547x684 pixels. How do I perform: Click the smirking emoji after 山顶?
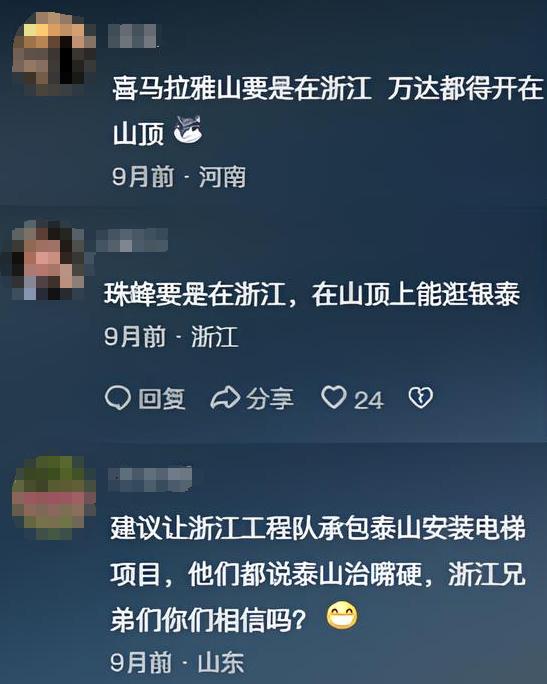coord(188,129)
